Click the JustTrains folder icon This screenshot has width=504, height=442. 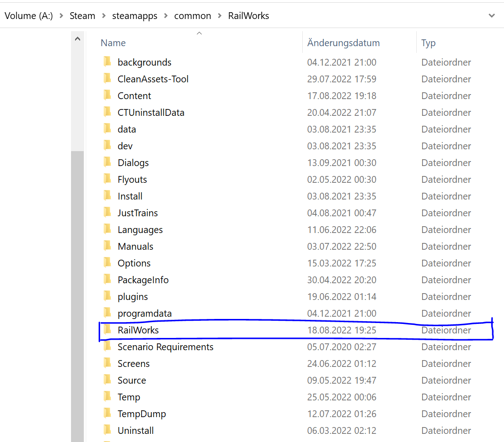[x=107, y=212]
